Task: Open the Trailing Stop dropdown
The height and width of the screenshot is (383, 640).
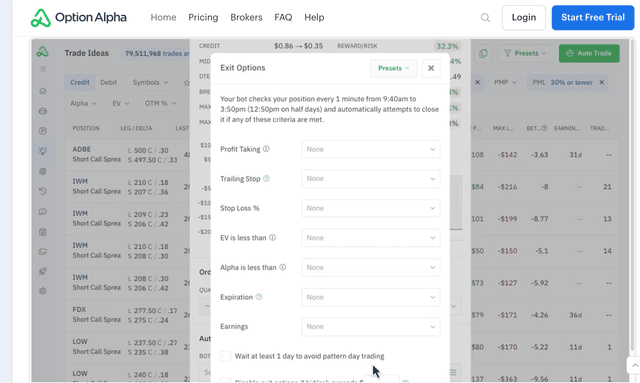Action: pos(371,179)
